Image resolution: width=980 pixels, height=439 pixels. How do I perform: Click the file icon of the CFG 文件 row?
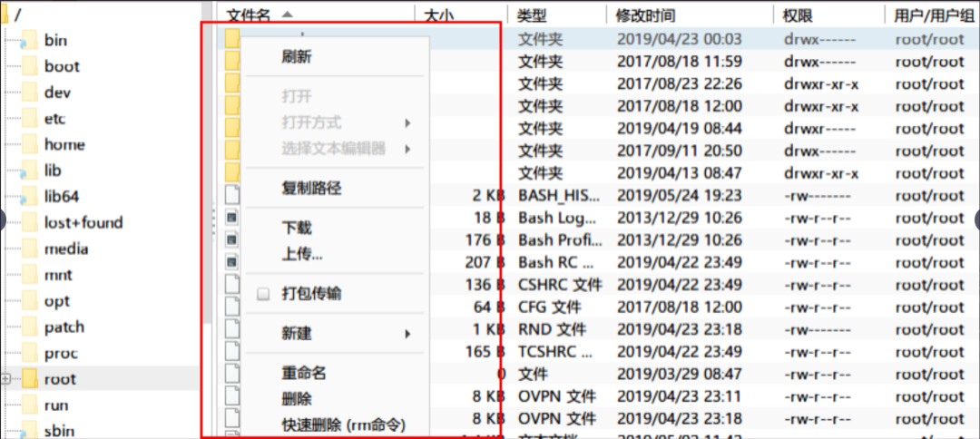(232, 307)
